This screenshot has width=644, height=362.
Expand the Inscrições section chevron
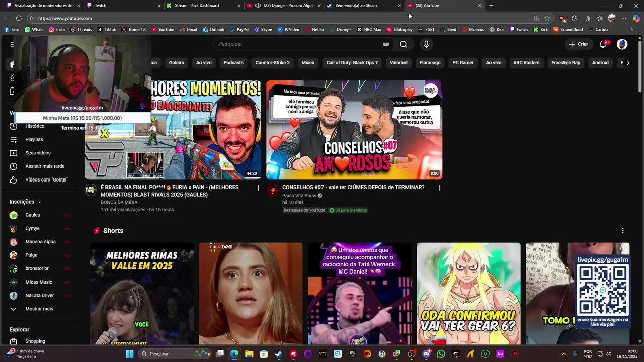[39, 202]
